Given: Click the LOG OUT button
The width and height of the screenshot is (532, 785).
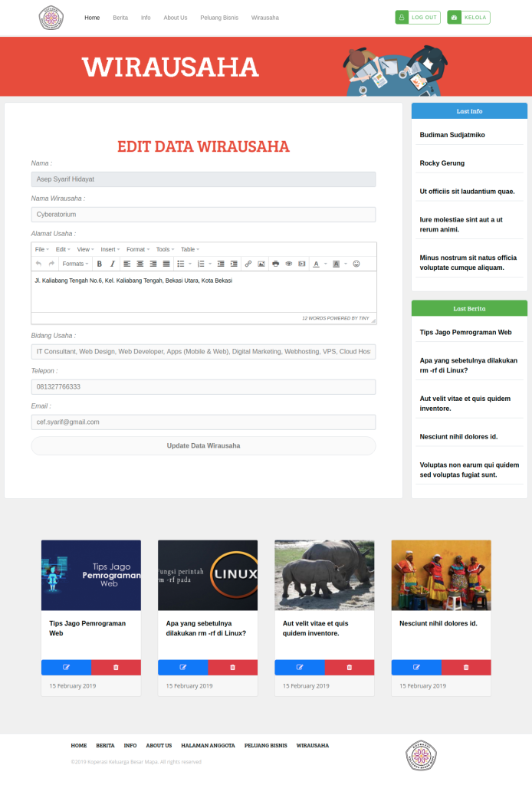Looking at the screenshot, I should (418, 18).
